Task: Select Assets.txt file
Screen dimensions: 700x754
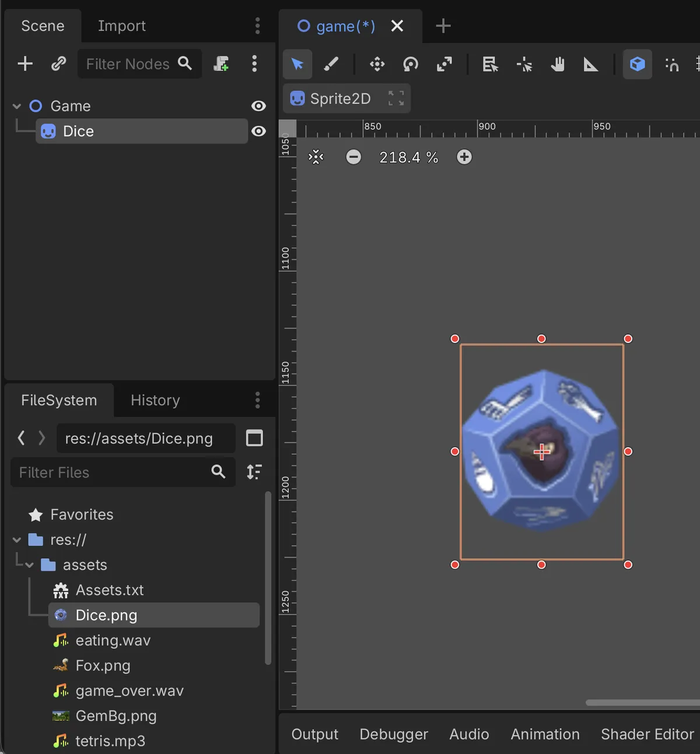Action: tap(99, 590)
